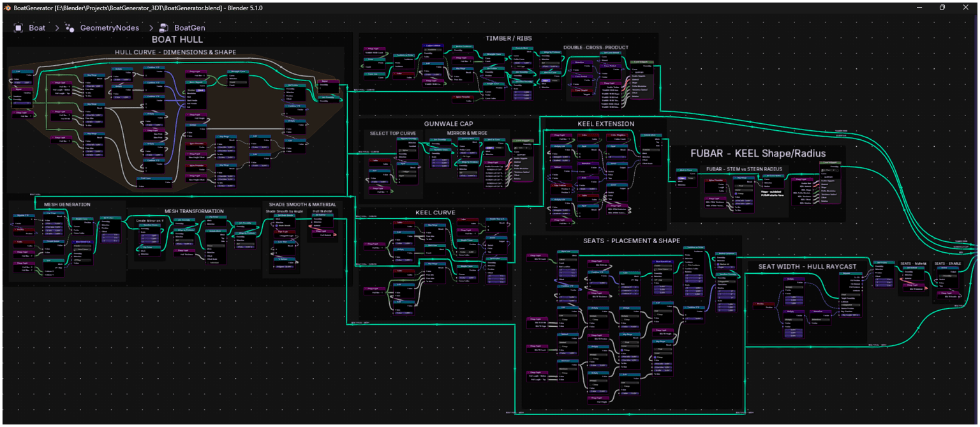The image size is (980, 427).
Task: Click the Blender logo in title bar
Action: pos(7,7)
